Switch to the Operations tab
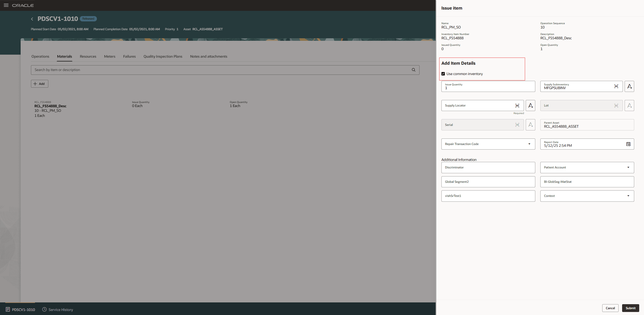Screen dimensions: 644x315 click(x=40, y=56)
